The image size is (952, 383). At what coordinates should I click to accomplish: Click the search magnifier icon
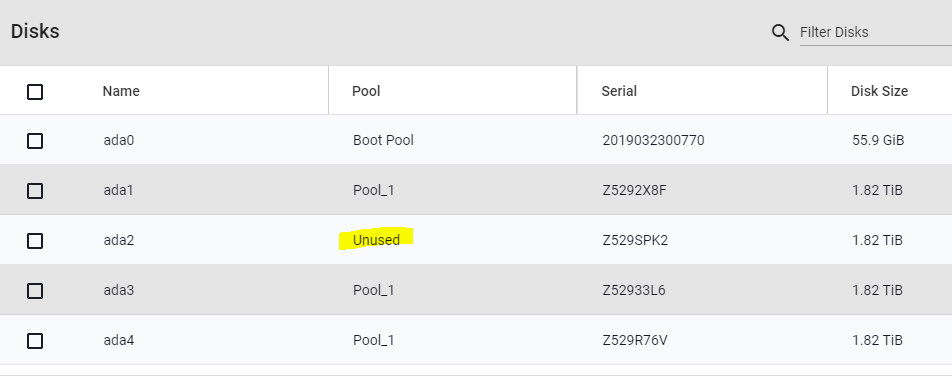pos(780,32)
